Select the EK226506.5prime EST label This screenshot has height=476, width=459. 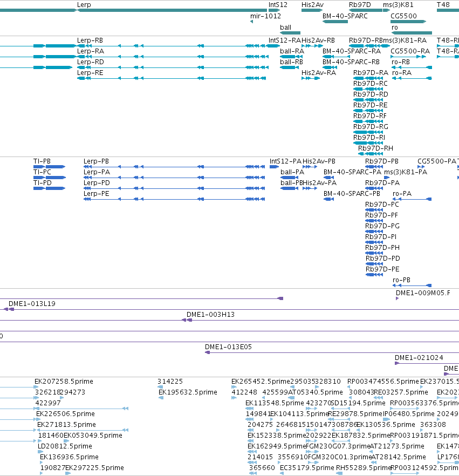pyautogui.click(x=65, y=414)
